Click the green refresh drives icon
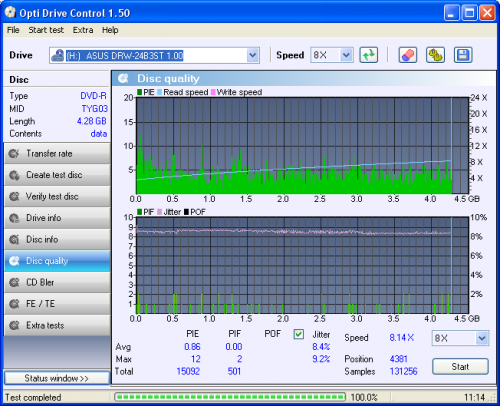The width and height of the screenshot is (500, 406). [368, 55]
